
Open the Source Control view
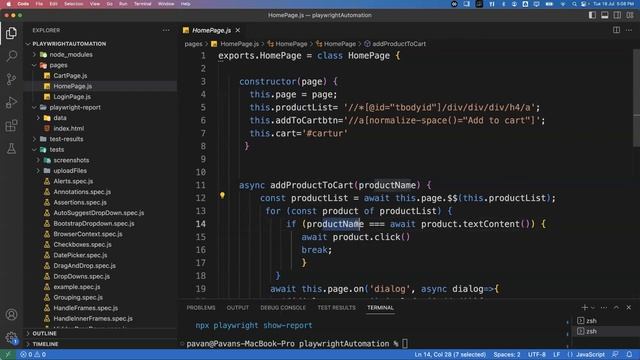(11, 79)
